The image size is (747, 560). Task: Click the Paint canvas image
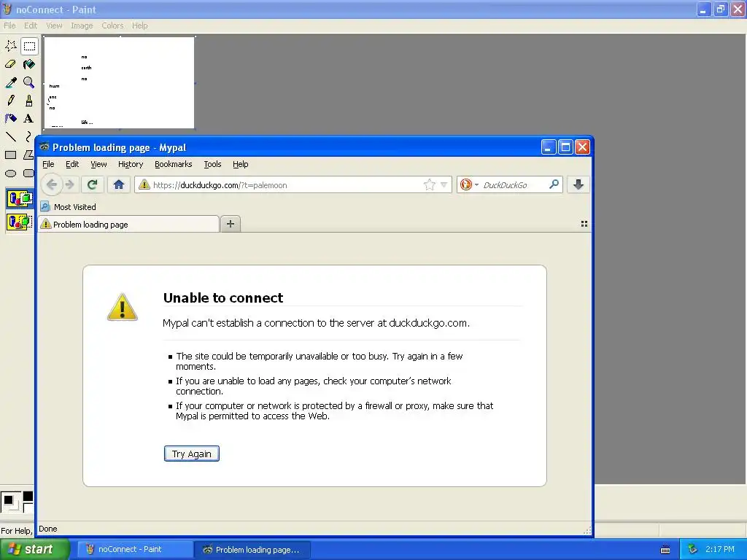[x=119, y=82]
